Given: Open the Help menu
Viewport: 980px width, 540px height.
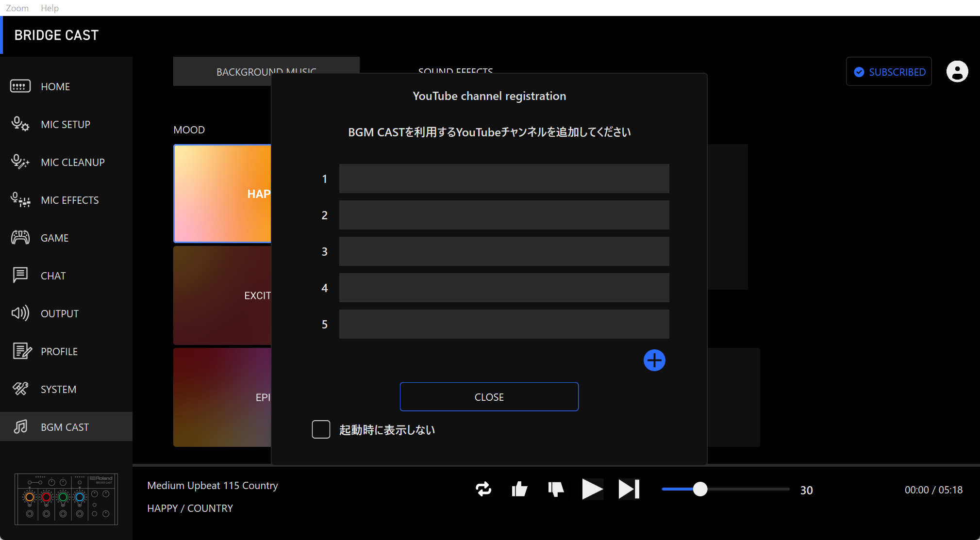Looking at the screenshot, I should tap(50, 8).
